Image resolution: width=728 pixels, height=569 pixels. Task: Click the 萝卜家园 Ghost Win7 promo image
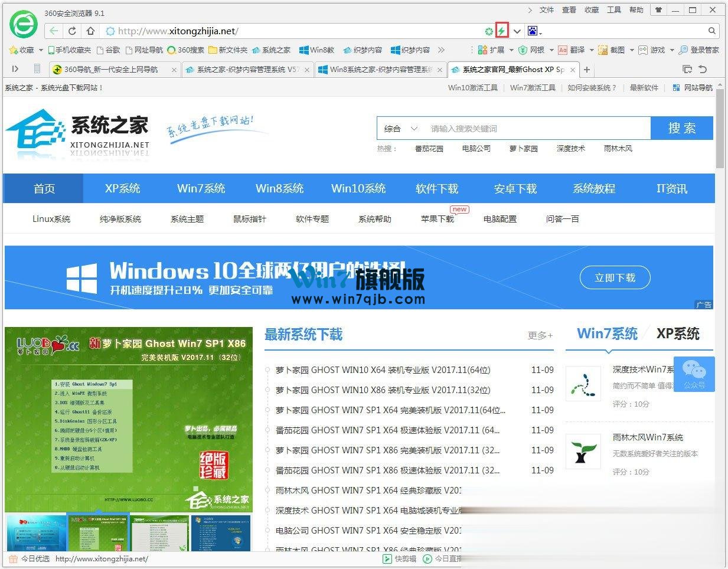pos(129,419)
